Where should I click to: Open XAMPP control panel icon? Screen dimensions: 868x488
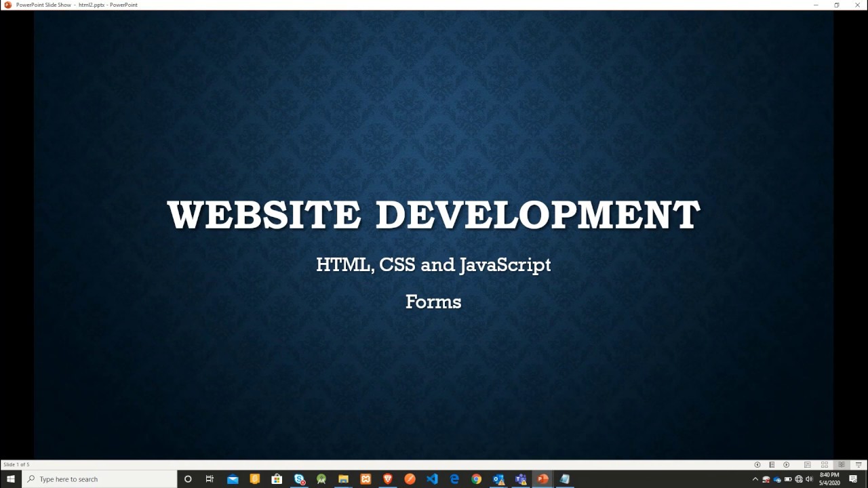coord(366,479)
